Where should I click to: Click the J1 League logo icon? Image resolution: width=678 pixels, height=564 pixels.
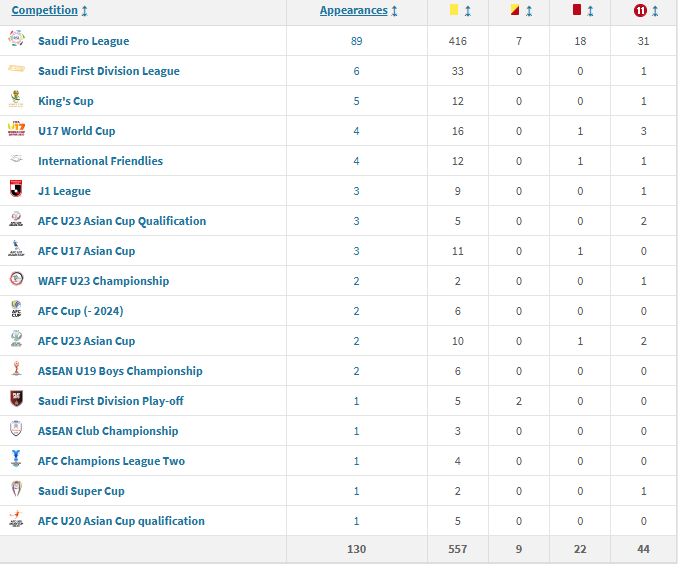click(16, 190)
